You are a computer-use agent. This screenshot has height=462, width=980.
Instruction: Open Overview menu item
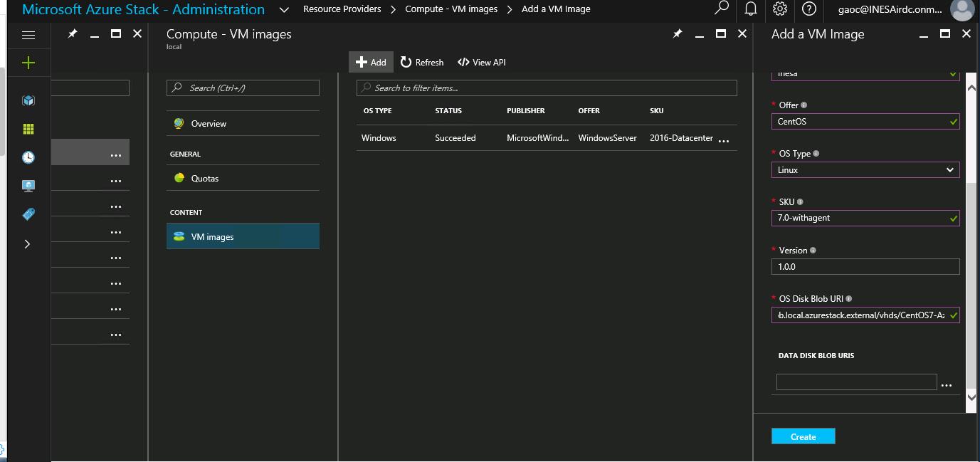(243, 123)
